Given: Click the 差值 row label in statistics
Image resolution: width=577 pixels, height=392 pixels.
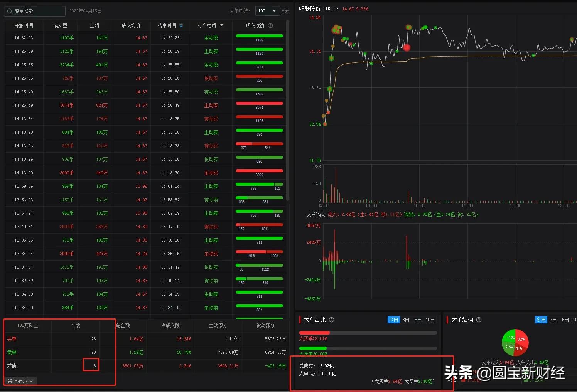Looking at the screenshot, I should tap(12, 366).
